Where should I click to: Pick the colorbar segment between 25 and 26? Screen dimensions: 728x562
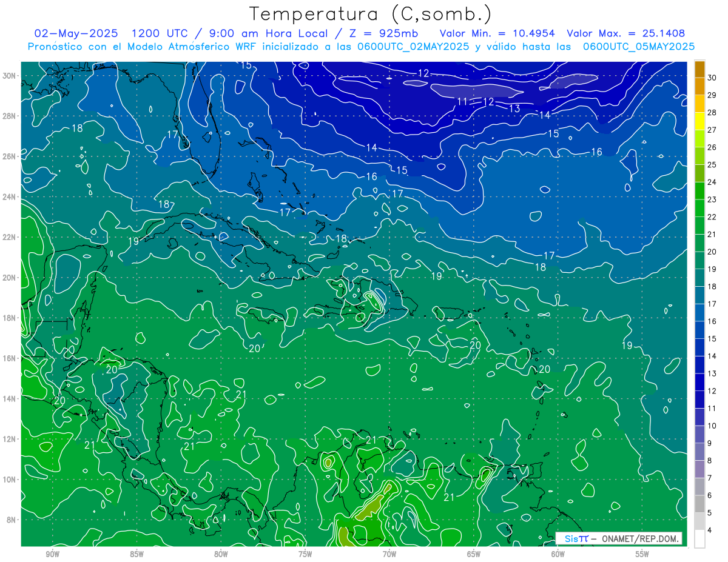pyautogui.click(x=699, y=156)
